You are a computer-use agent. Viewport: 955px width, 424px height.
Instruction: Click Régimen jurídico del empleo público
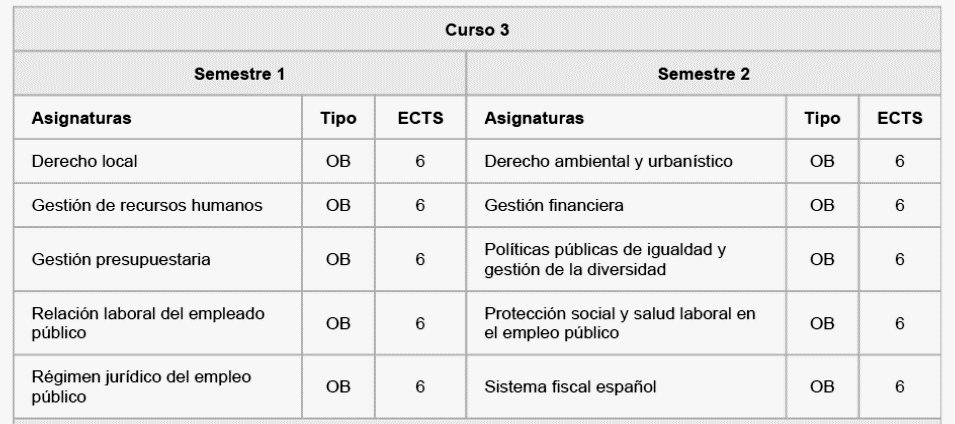(141, 387)
